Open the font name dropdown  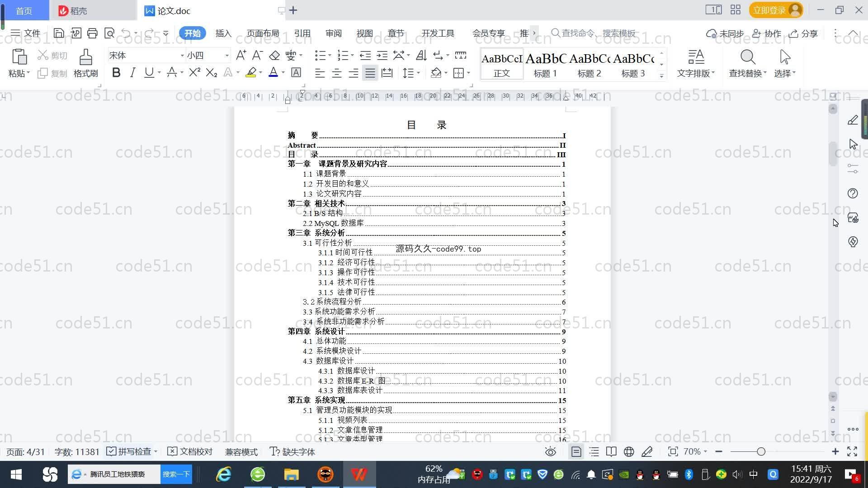182,56
